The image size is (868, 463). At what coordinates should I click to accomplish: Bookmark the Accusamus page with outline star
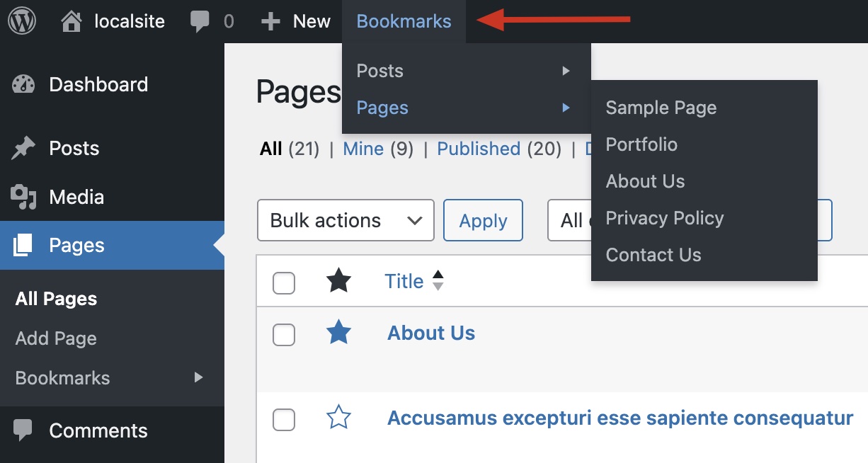338,418
